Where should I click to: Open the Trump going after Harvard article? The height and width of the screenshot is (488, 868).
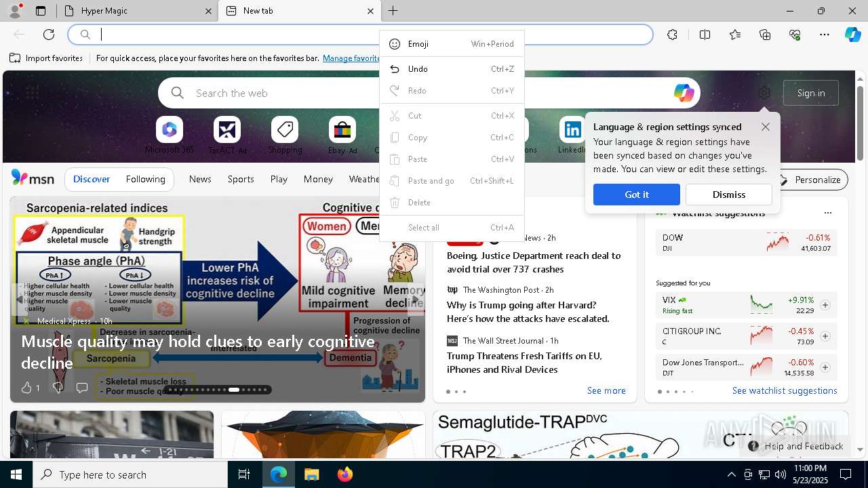(528, 312)
